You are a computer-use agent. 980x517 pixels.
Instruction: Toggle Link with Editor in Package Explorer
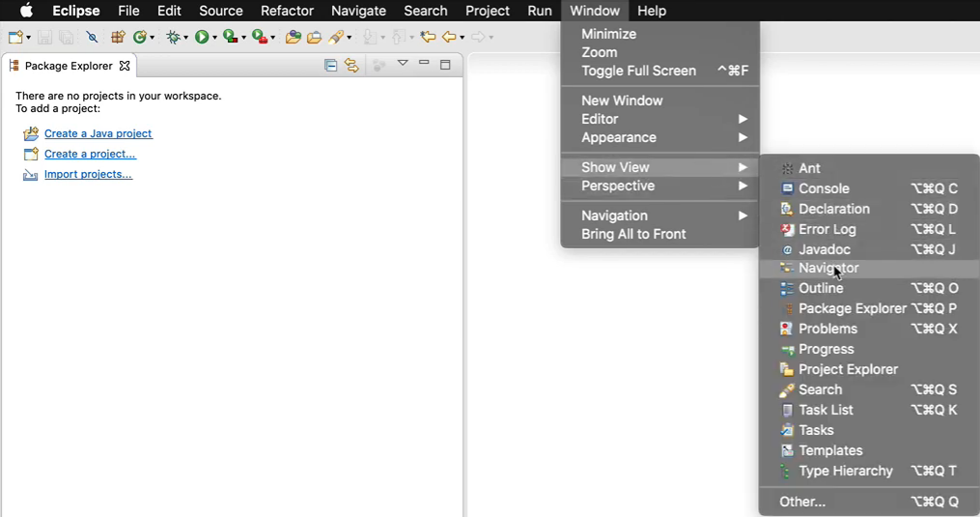point(351,65)
